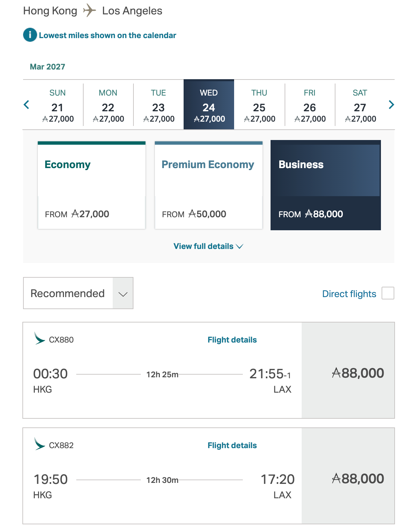This screenshot has width=404, height=532.
Task: Open Flight details for CX880
Action: coord(232,340)
